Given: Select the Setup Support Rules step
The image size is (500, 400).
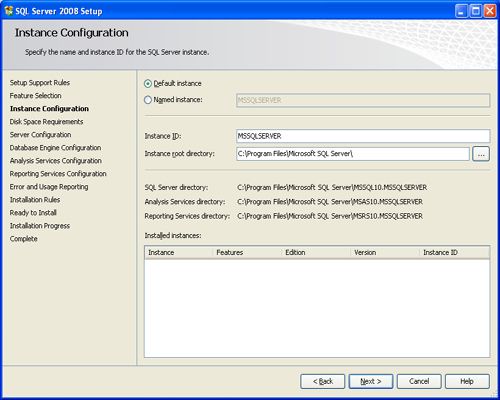Looking at the screenshot, I should point(40,83).
